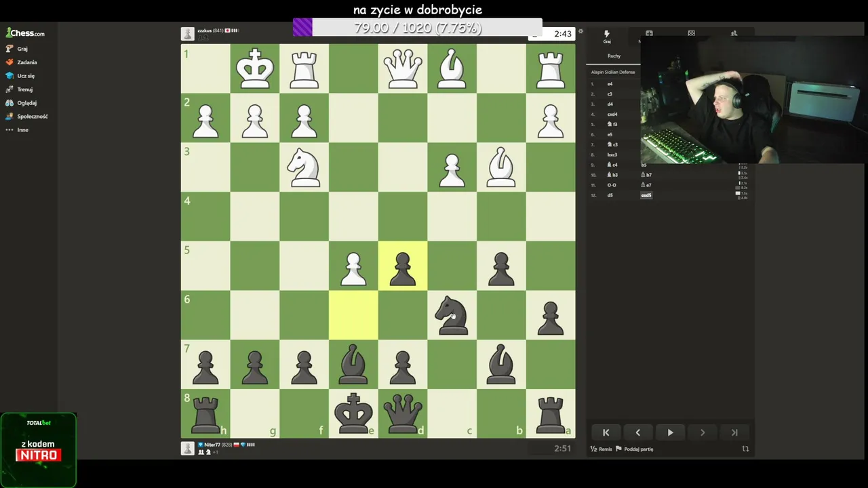Switch to the Ruchy moves tab

614,56
